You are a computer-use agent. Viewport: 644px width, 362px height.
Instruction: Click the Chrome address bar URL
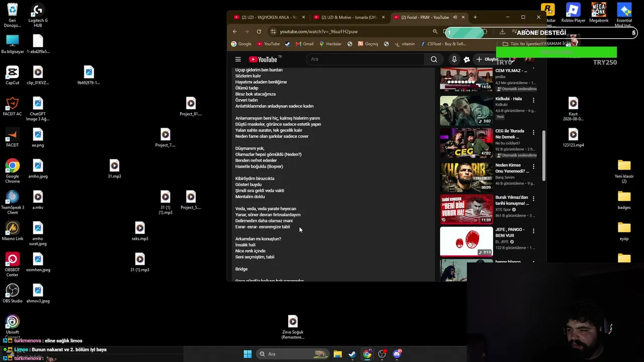[319, 31]
